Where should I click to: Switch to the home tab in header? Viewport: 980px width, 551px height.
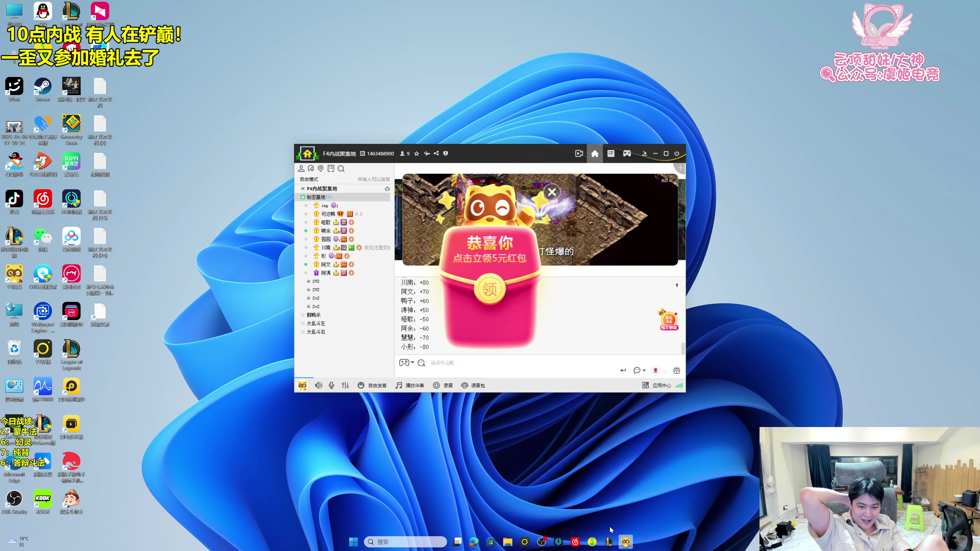click(x=595, y=153)
